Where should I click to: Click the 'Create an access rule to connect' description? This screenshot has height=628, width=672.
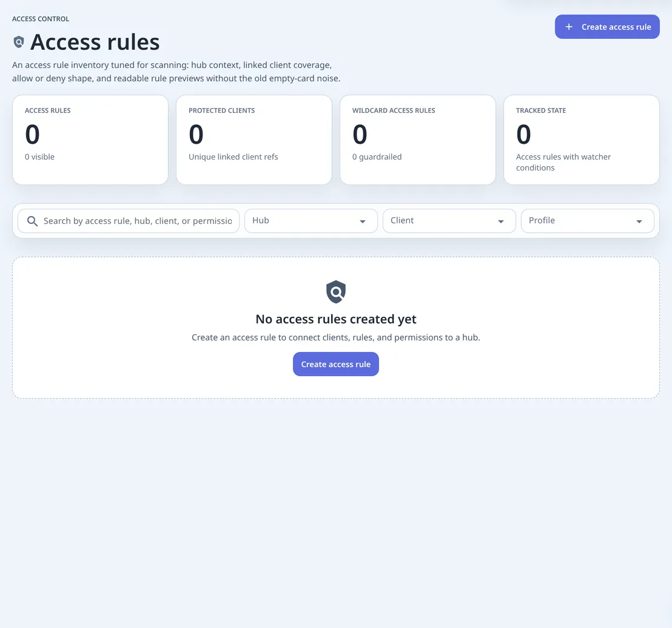pyautogui.click(x=336, y=337)
